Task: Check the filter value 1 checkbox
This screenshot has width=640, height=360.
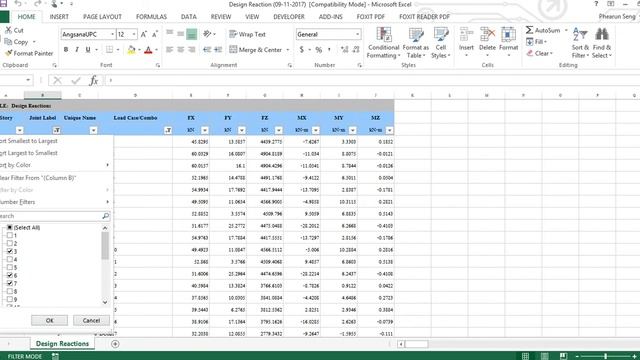Action: 9,236
